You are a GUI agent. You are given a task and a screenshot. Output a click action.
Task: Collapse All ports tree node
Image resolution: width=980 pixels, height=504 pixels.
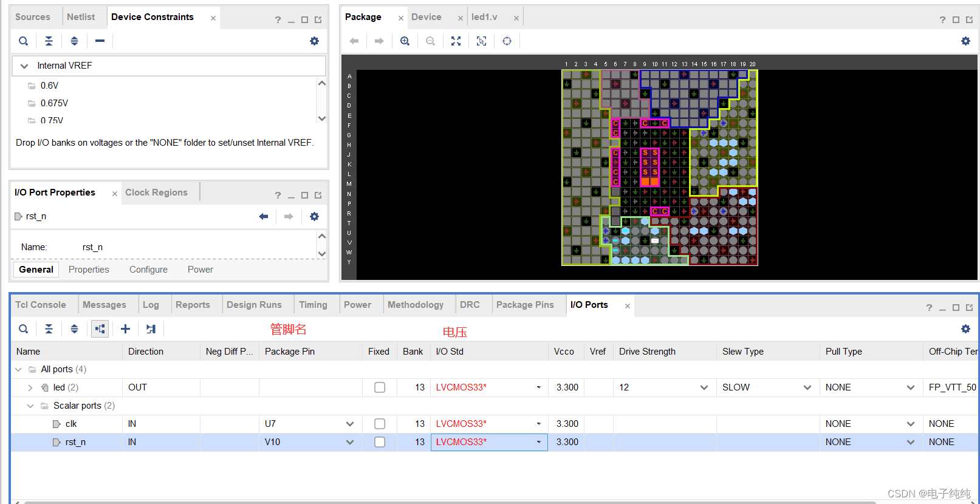click(x=18, y=369)
